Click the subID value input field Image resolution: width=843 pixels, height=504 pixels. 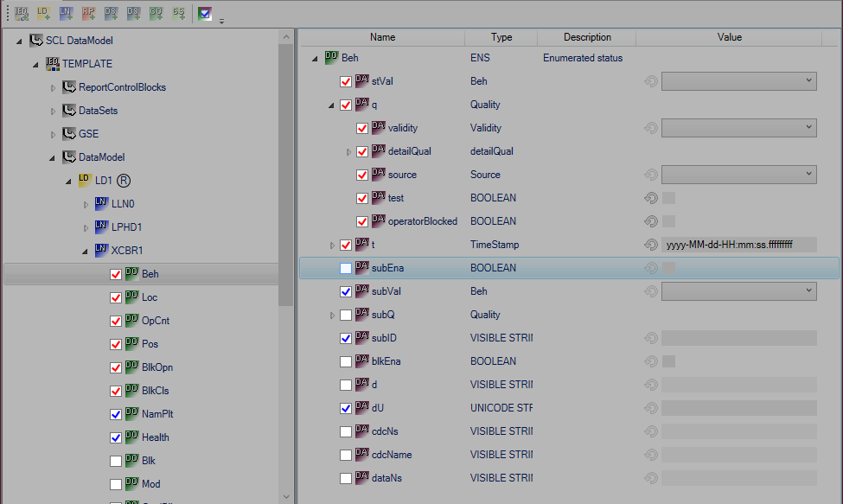pos(738,338)
